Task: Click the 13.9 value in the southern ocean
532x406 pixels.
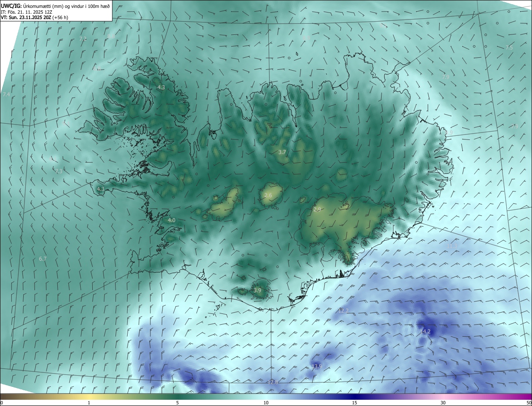Action: [x=317, y=367]
